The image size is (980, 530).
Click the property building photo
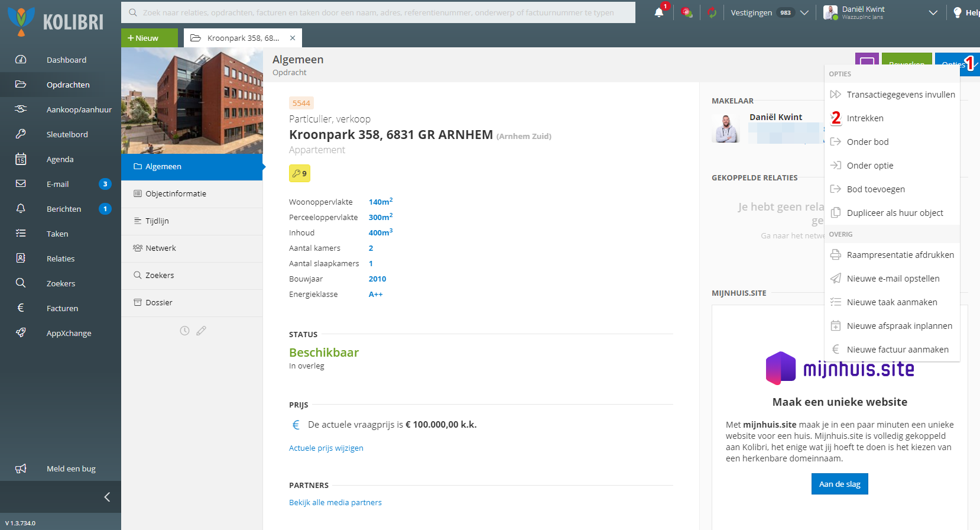tap(192, 101)
